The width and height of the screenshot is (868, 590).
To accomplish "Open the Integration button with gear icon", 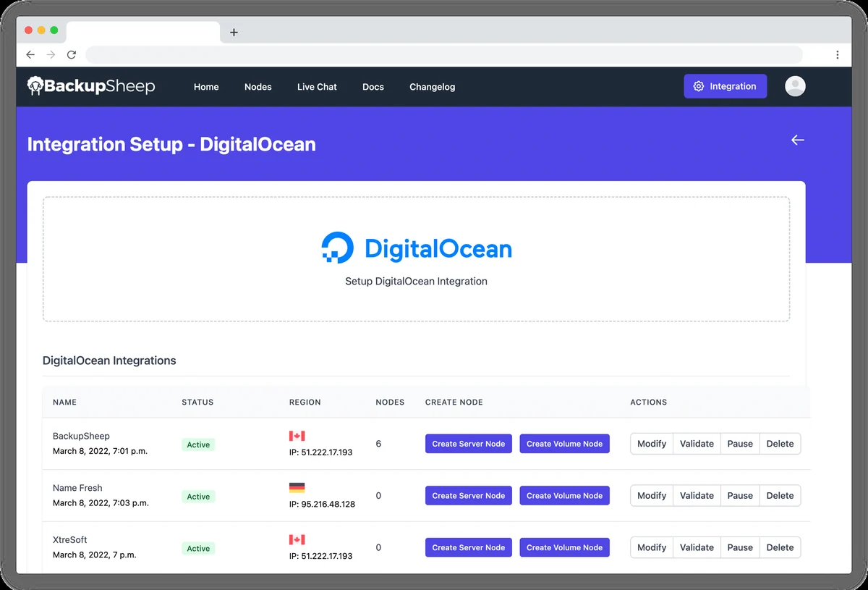I will (x=726, y=86).
